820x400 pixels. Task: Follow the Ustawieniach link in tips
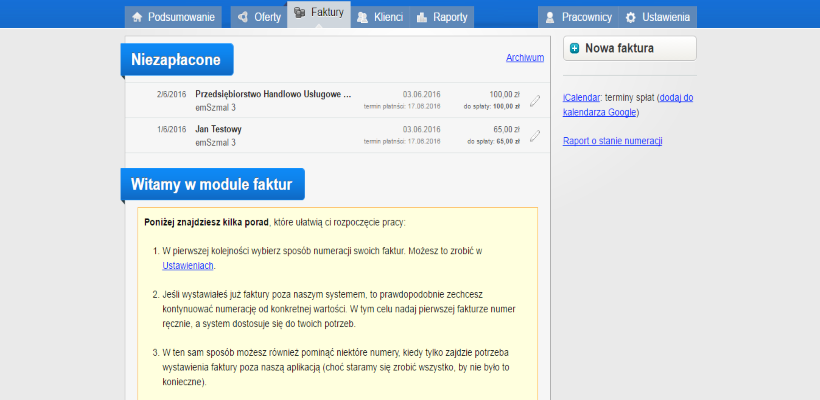point(188,266)
